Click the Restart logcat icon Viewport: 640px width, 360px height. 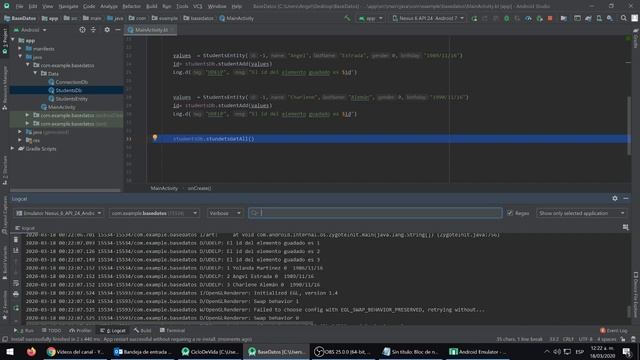coord(16,308)
